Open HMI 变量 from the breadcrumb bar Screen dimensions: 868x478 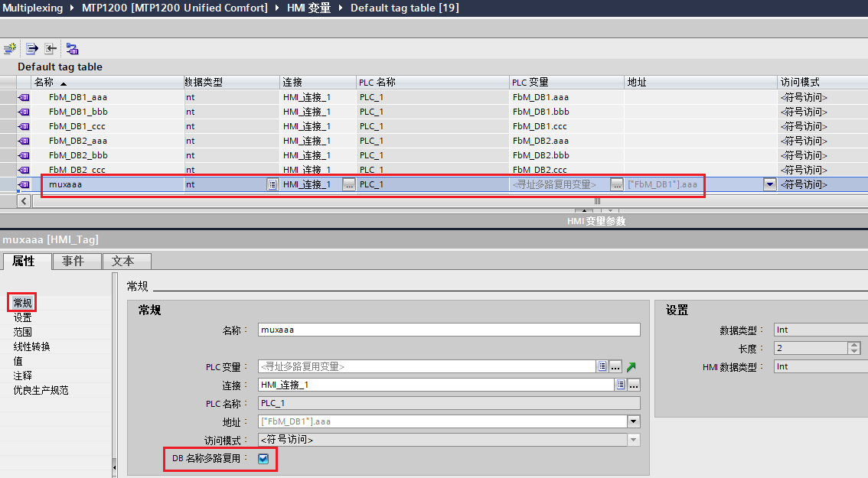(309, 8)
